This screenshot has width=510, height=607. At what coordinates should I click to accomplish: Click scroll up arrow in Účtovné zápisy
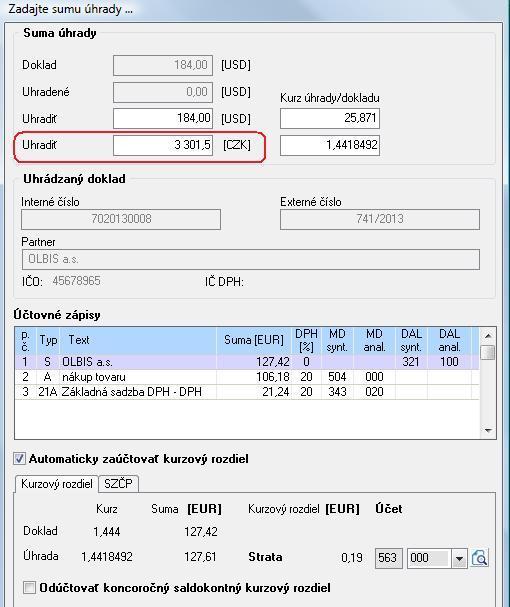(x=488, y=335)
